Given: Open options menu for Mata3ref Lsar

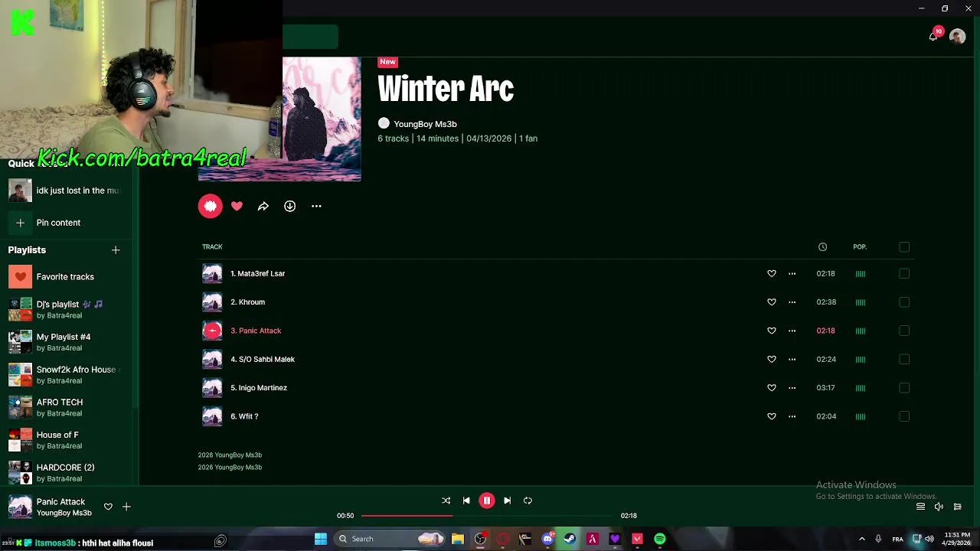Looking at the screenshot, I should coord(792,273).
